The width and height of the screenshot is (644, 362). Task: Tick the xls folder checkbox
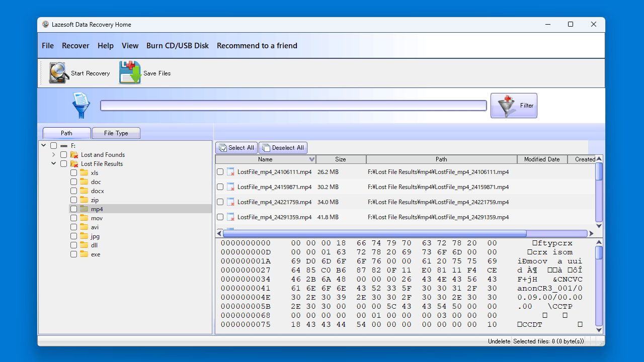pyautogui.click(x=73, y=173)
